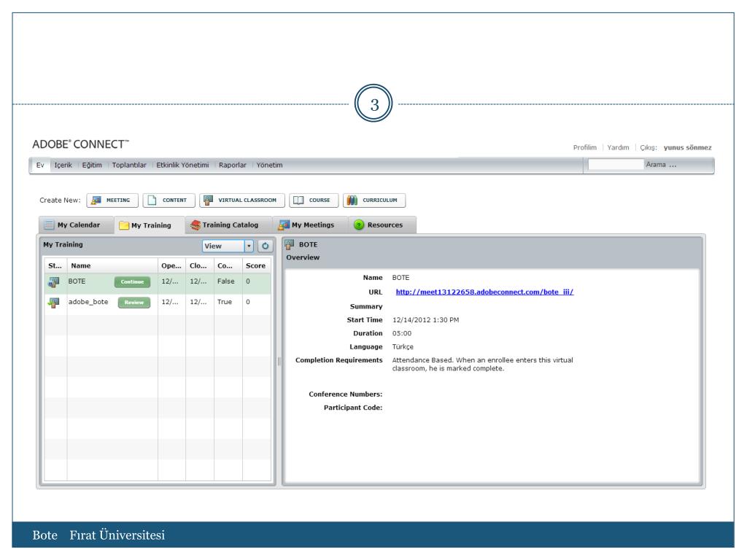Screen dimensions: 747x560
Task: Create a new Virtual Classroom
Action: pos(242,201)
